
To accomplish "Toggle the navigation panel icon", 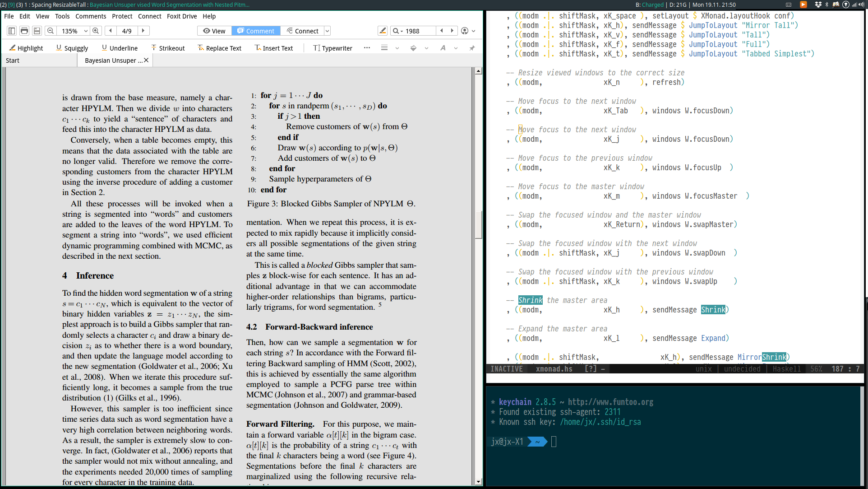I will pyautogui.click(x=12, y=31).
